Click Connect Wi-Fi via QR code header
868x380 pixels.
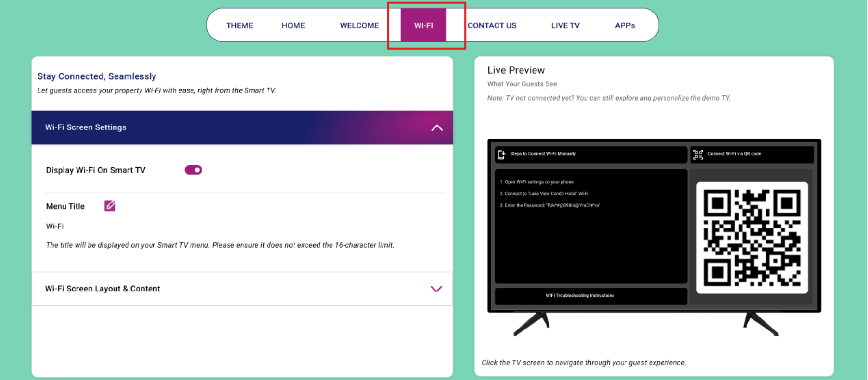coord(752,154)
